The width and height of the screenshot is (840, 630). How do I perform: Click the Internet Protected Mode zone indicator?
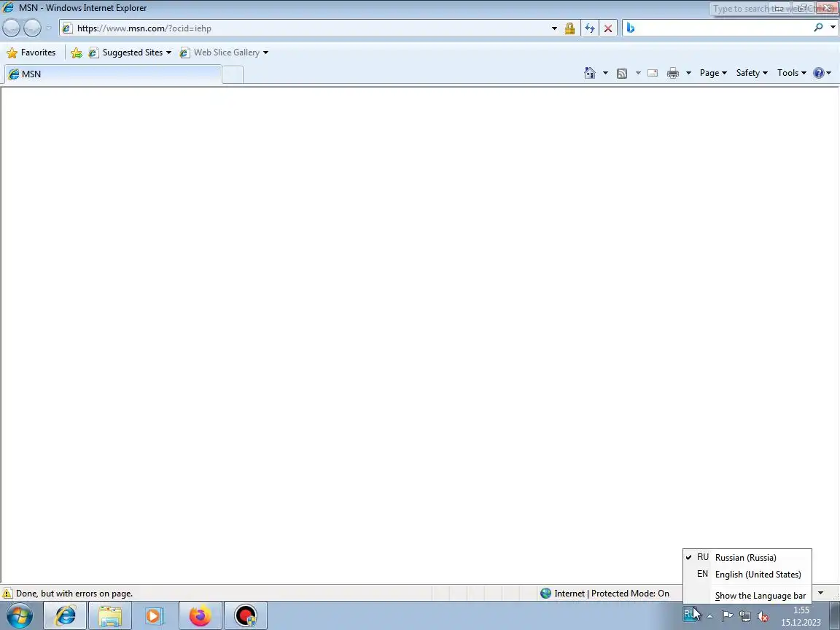(x=604, y=594)
